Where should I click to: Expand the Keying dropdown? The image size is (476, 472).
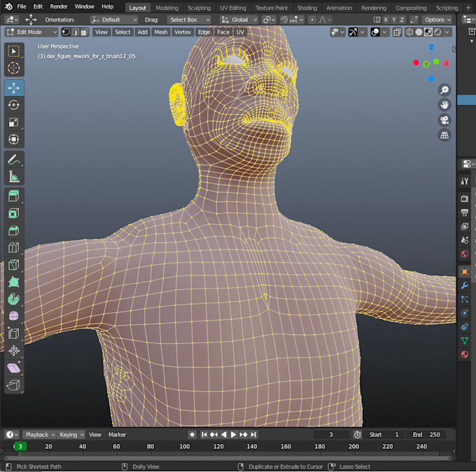[x=71, y=435]
